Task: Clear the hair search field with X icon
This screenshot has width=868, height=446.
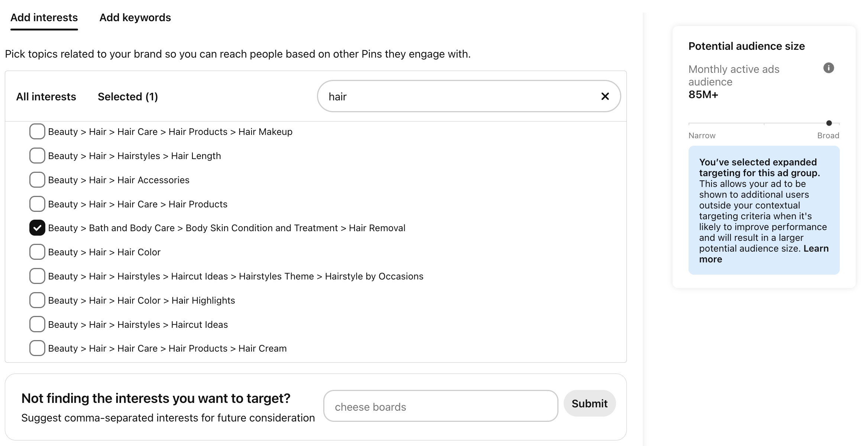Action: [605, 96]
